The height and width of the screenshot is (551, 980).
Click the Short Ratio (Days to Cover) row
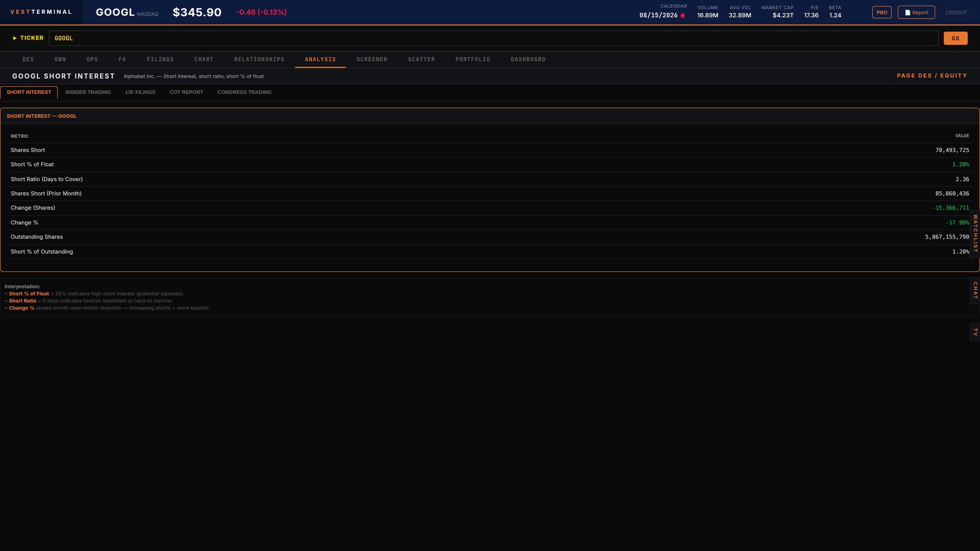pyautogui.click(x=490, y=179)
